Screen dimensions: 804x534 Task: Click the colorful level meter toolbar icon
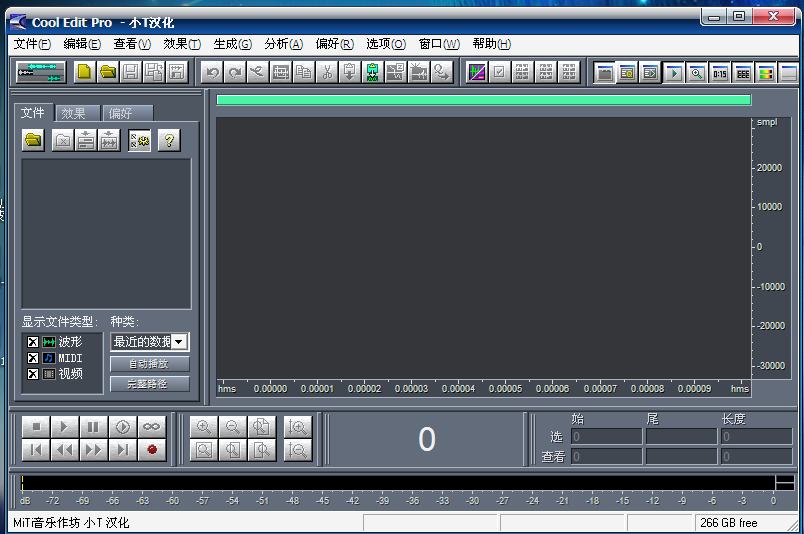tap(766, 73)
